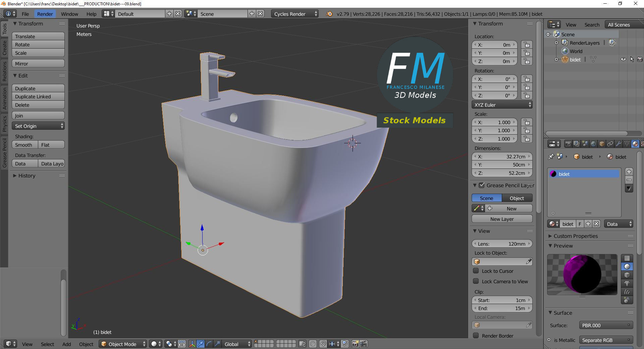Switch to the Create tab
This screenshot has height=349, width=644.
click(x=4, y=47)
